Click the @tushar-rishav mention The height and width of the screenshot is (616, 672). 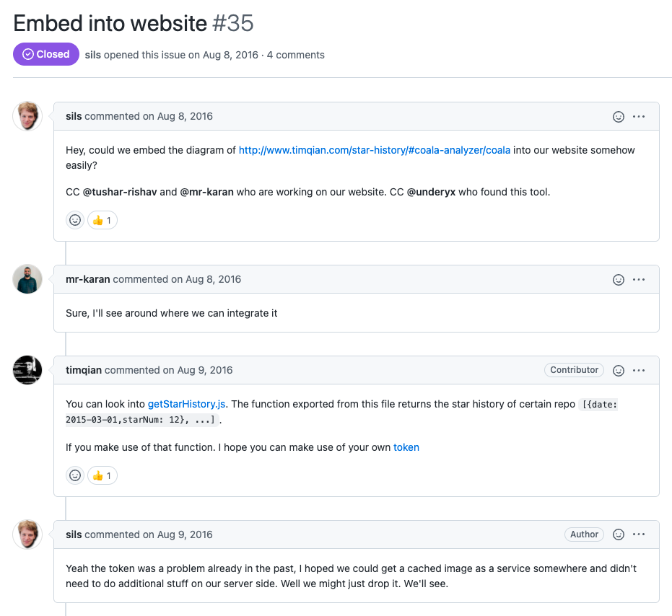point(120,193)
